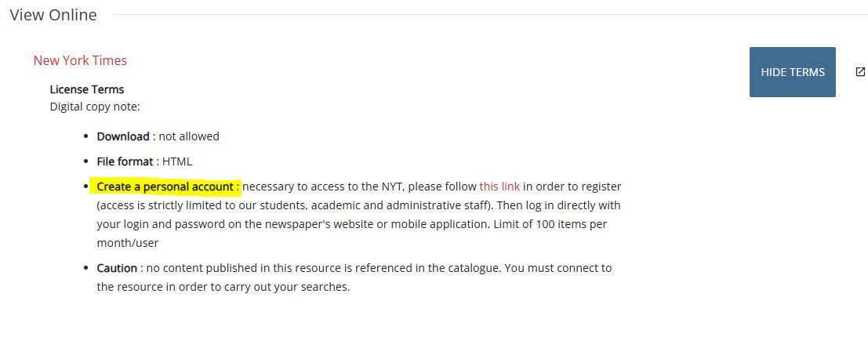
Task: Click the bold "Download" label
Action: coord(123,136)
